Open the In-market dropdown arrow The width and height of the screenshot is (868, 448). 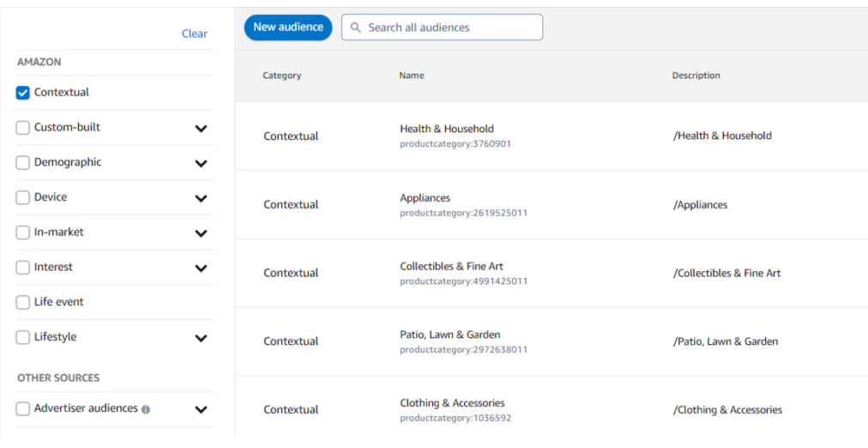pyautogui.click(x=201, y=233)
